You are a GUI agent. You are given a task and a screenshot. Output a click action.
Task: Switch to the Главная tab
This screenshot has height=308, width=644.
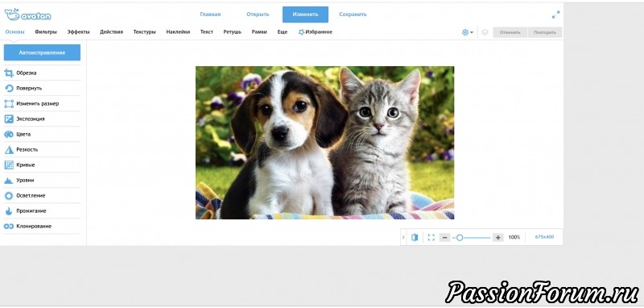pos(210,15)
